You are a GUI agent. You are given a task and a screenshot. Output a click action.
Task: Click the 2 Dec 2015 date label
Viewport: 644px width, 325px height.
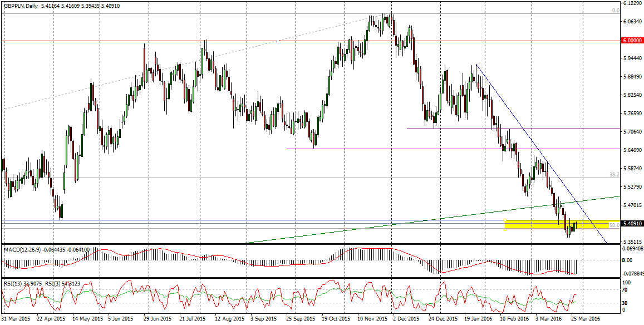(x=406, y=319)
